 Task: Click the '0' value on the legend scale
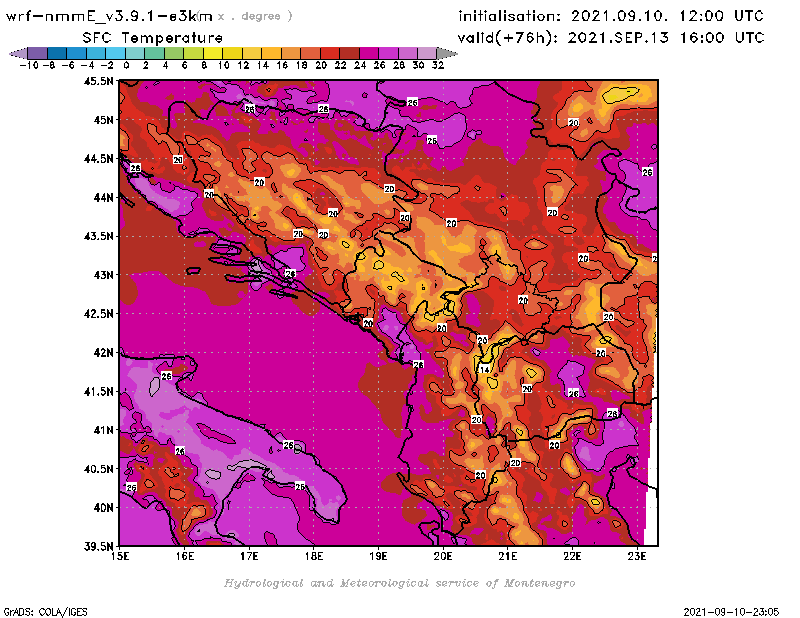pos(126,65)
